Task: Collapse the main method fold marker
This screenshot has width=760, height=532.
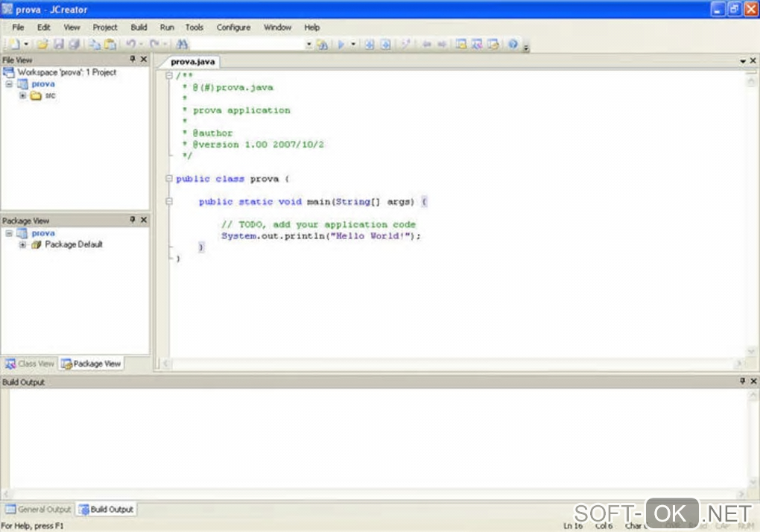Action: click(x=169, y=201)
